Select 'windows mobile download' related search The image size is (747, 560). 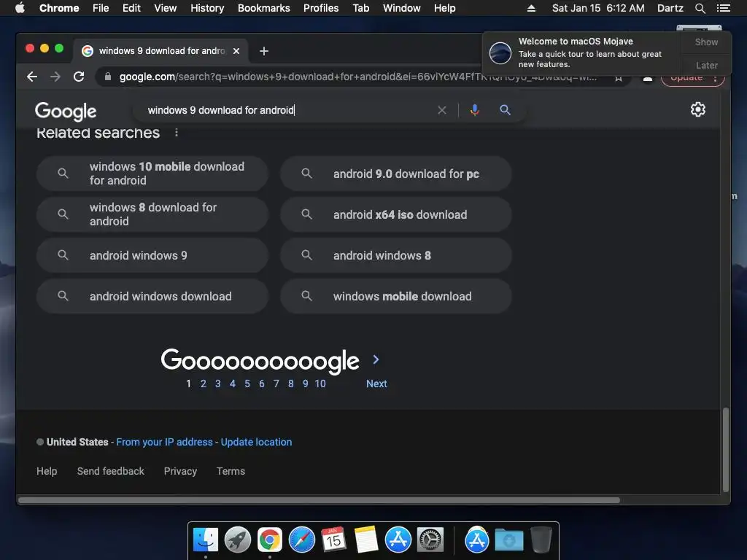pyautogui.click(x=396, y=296)
